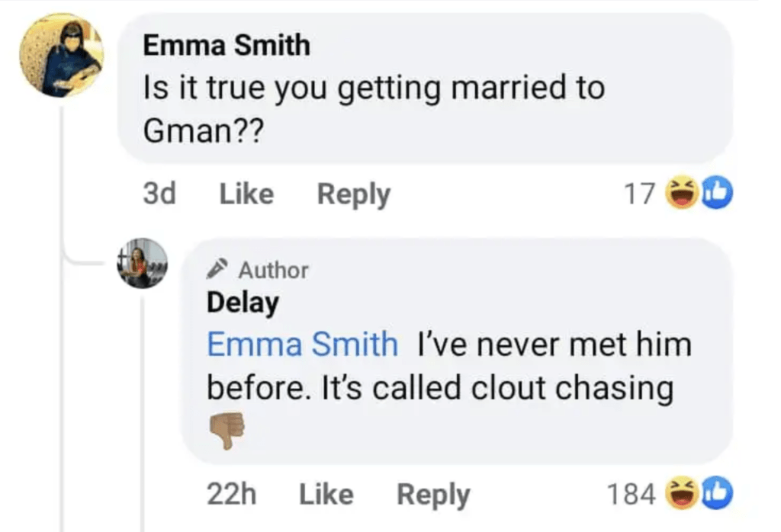The height and width of the screenshot is (532, 781).
Task: Click the Author pencil badge icon
Action: click(217, 268)
